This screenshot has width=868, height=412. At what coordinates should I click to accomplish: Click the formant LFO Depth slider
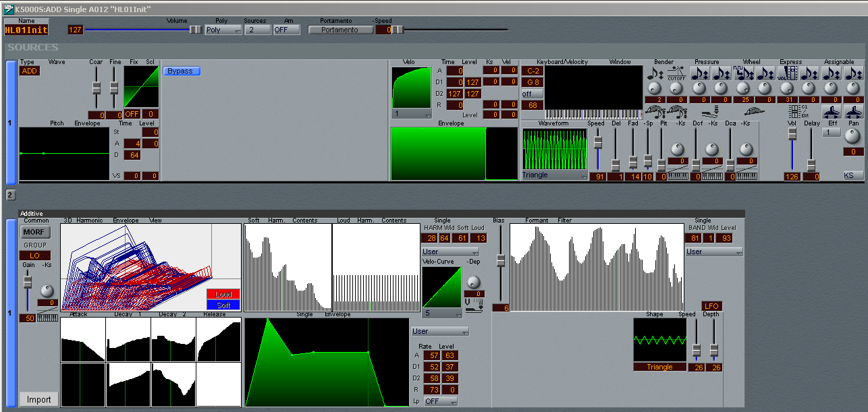(x=713, y=349)
